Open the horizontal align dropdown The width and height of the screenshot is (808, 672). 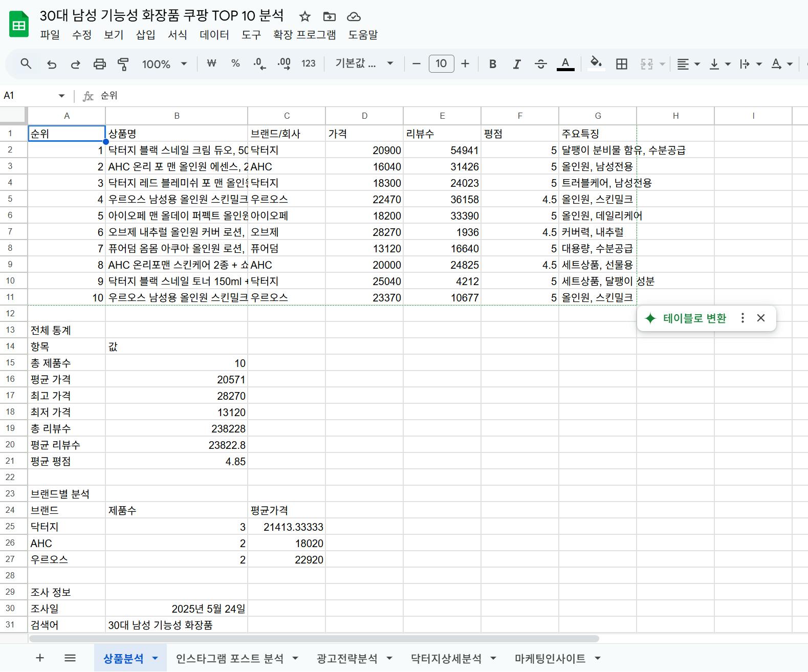tap(688, 64)
